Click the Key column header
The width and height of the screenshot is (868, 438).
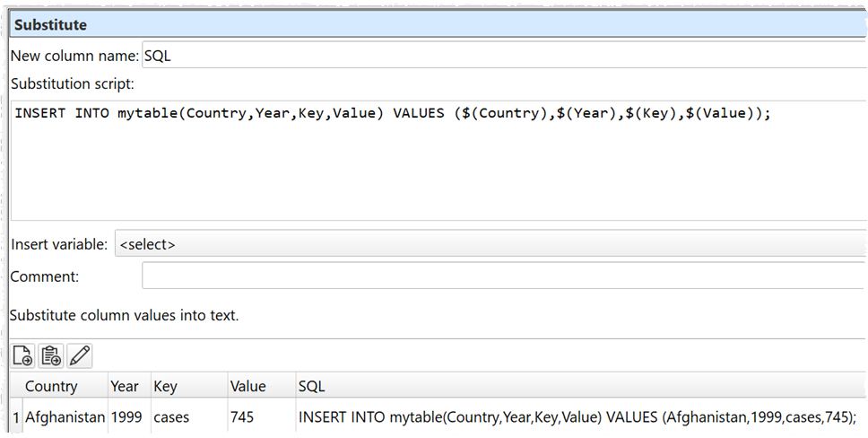[x=166, y=387]
